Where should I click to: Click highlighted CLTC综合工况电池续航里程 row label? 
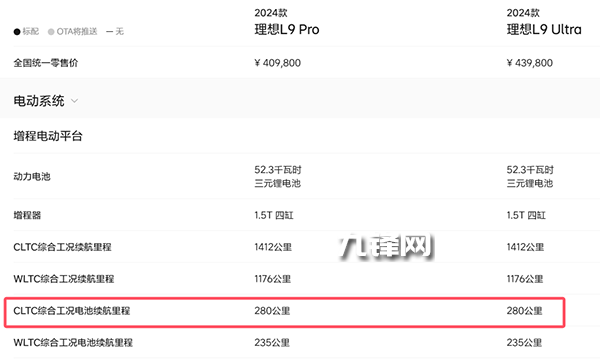tap(72, 310)
